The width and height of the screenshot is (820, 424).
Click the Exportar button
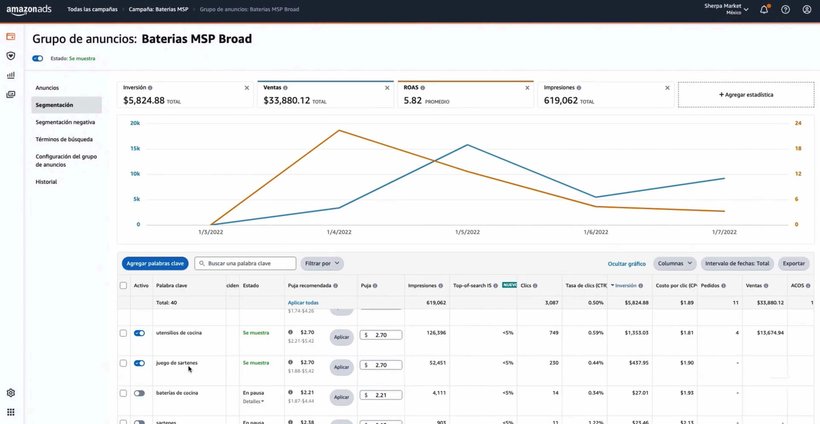point(793,263)
